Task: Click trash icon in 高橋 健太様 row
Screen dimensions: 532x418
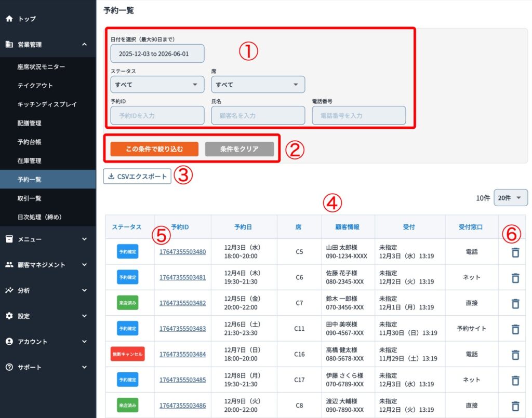Action: pos(515,355)
